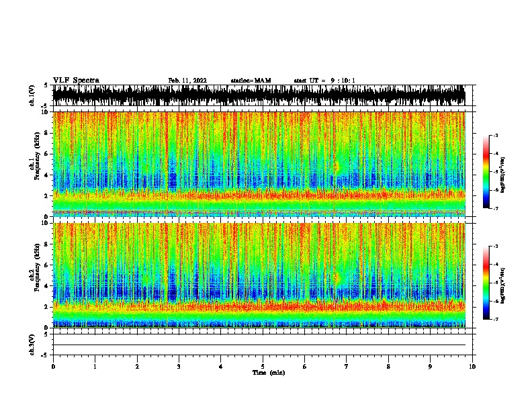Click time axis tick label "1"

[95, 367]
